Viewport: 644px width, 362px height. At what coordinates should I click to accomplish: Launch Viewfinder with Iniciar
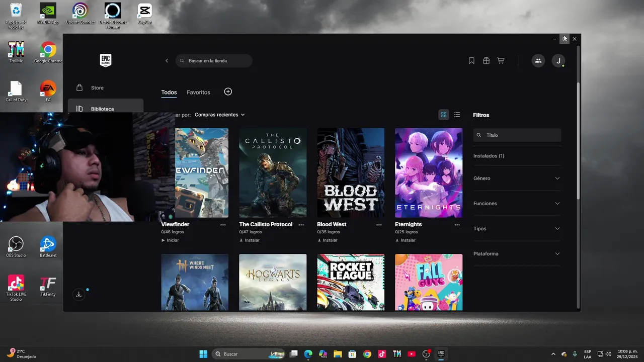170,240
